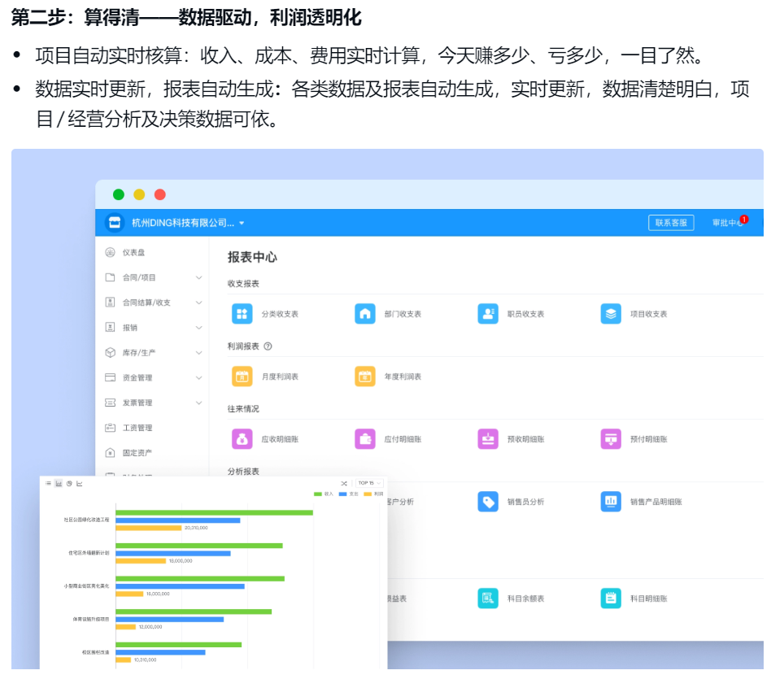Click the 12,000,000 value label
This screenshot has width=784, height=679.
pos(150,627)
